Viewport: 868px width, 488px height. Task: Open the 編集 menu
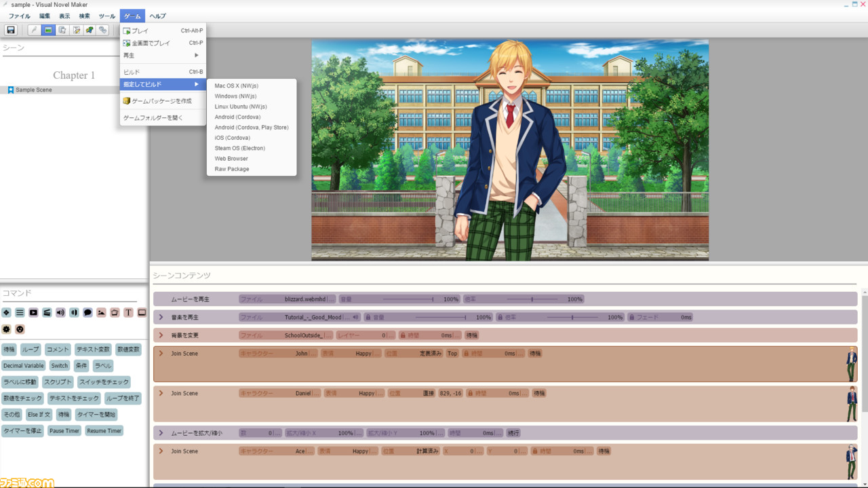pyautogui.click(x=45, y=16)
